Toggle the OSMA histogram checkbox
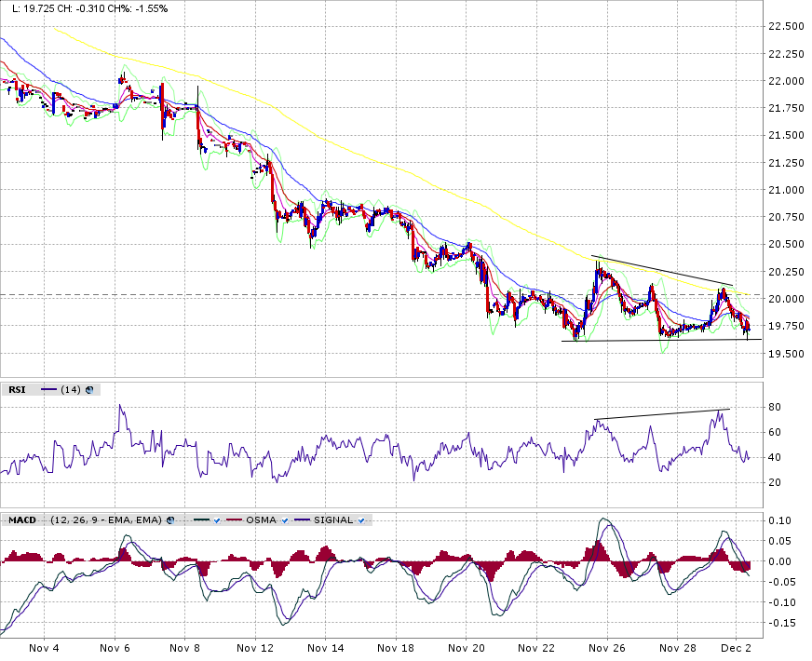The width and height of the screenshot is (812, 661). point(285,520)
